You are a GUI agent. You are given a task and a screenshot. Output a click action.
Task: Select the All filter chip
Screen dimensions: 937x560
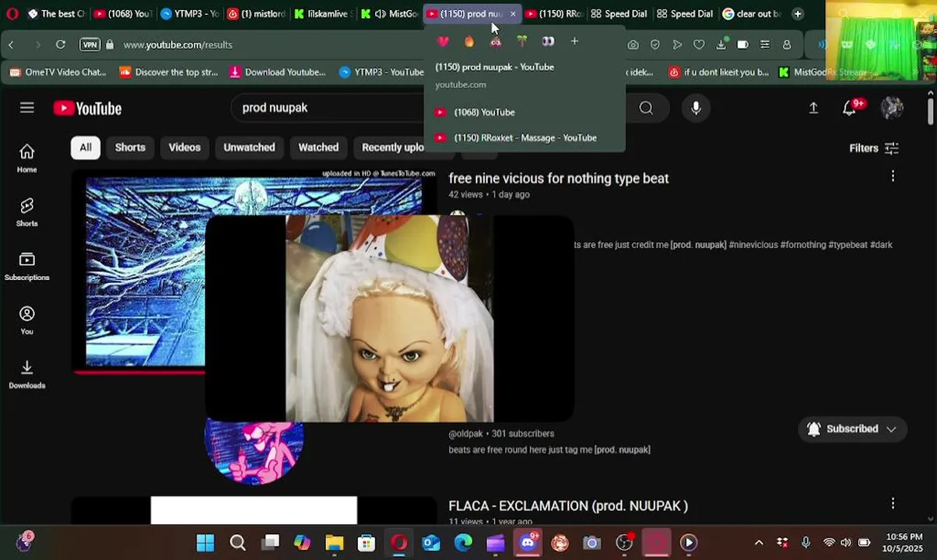(x=86, y=147)
